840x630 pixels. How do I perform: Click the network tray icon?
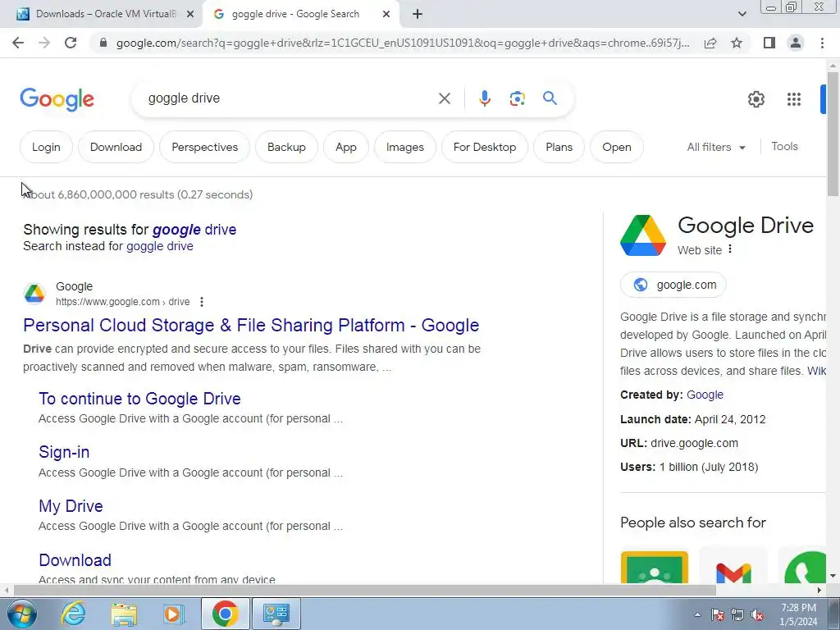click(737, 615)
